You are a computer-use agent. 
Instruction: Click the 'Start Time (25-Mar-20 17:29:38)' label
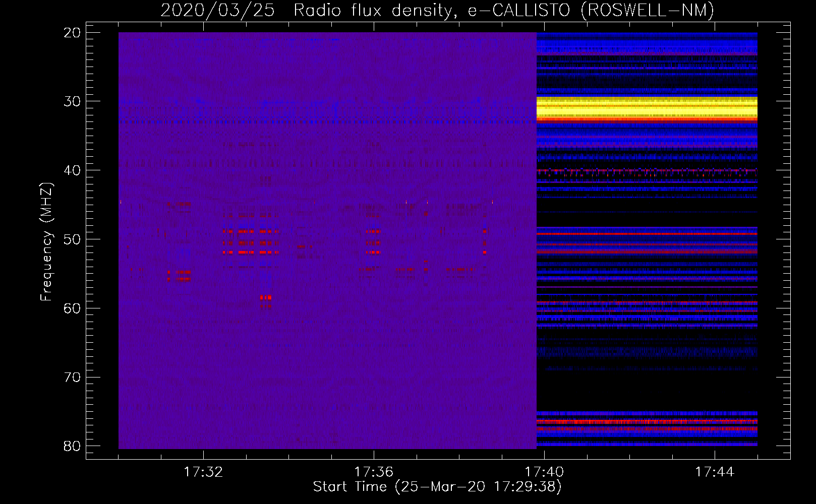click(437, 486)
